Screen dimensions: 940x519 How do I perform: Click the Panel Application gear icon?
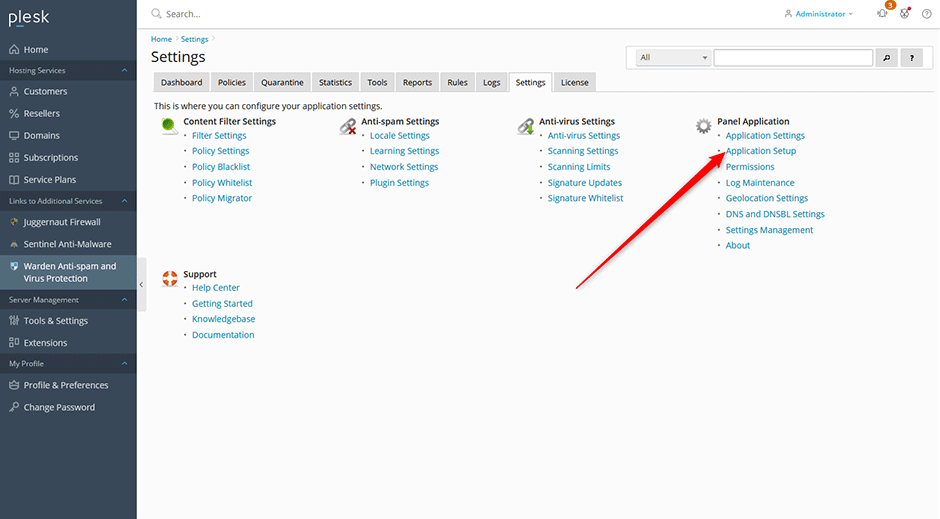coord(703,126)
